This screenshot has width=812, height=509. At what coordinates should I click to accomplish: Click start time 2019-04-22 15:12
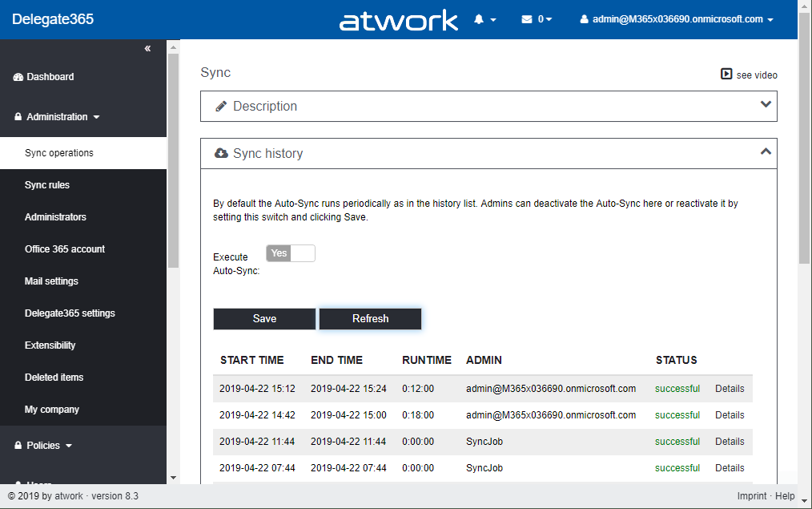pyautogui.click(x=257, y=389)
